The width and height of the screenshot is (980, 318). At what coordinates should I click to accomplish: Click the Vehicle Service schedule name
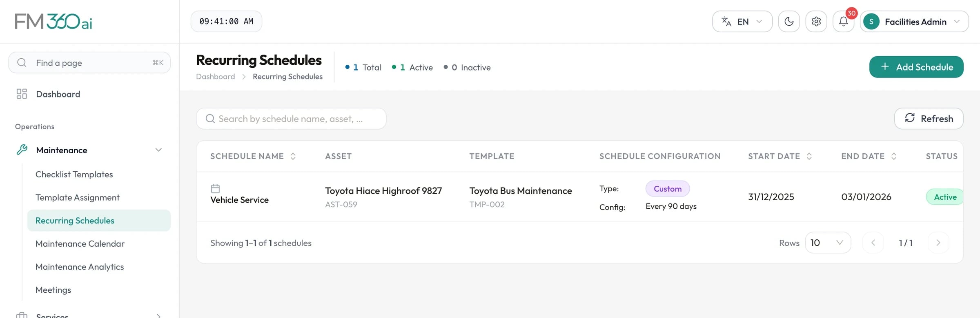coord(239,200)
